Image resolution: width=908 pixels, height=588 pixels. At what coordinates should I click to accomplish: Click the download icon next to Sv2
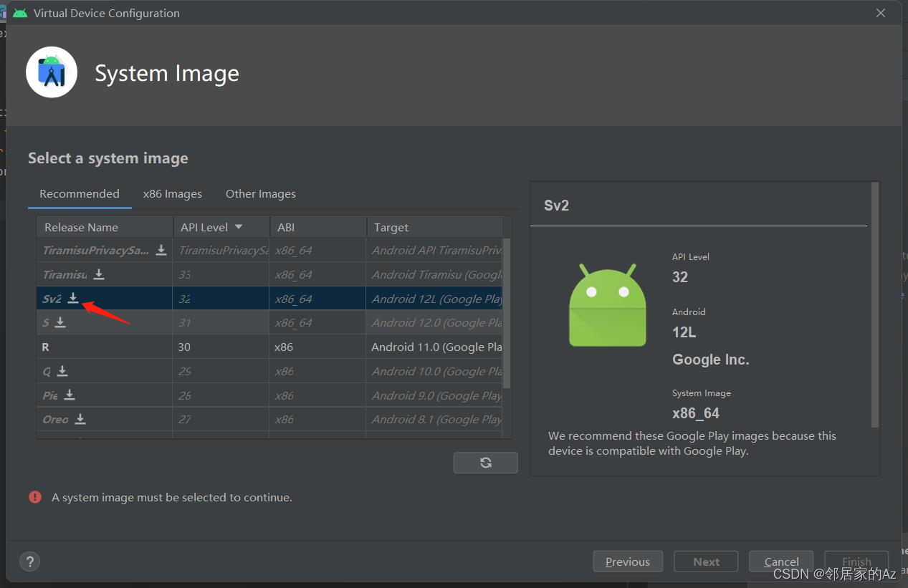(x=73, y=298)
